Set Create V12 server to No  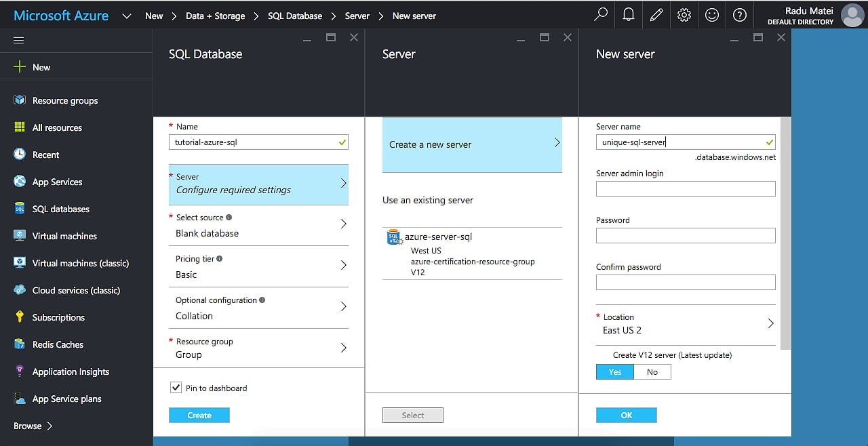(x=652, y=371)
